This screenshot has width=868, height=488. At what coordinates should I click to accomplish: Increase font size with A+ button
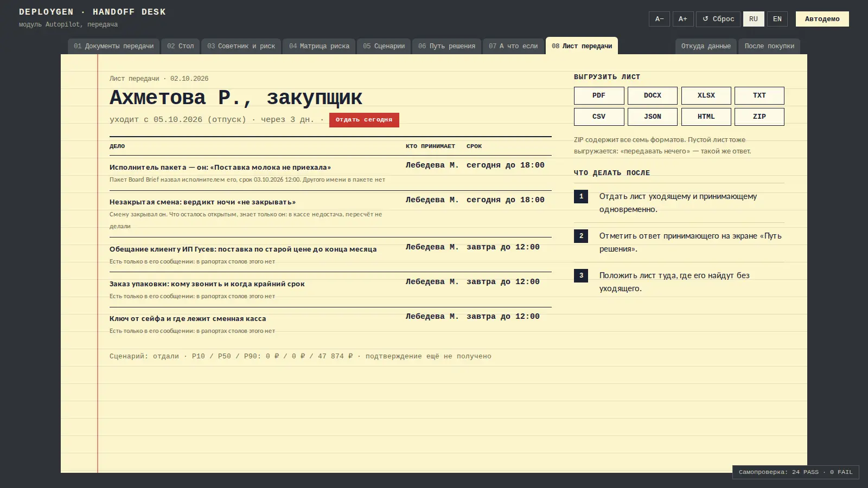(x=683, y=19)
